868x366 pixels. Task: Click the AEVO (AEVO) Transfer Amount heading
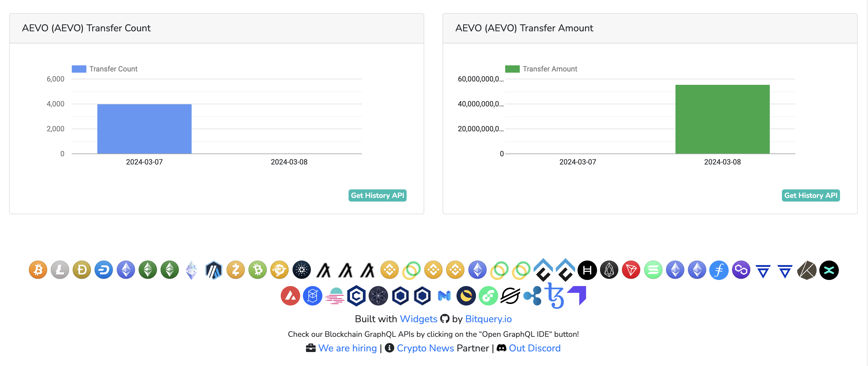pyautogui.click(x=524, y=28)
